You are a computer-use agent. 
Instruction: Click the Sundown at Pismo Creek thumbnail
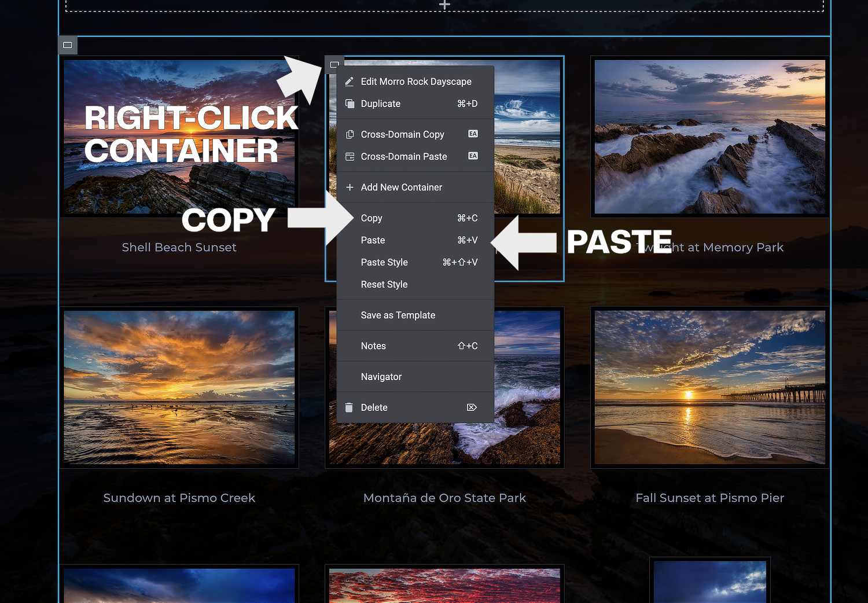click(x=179, y=387)
